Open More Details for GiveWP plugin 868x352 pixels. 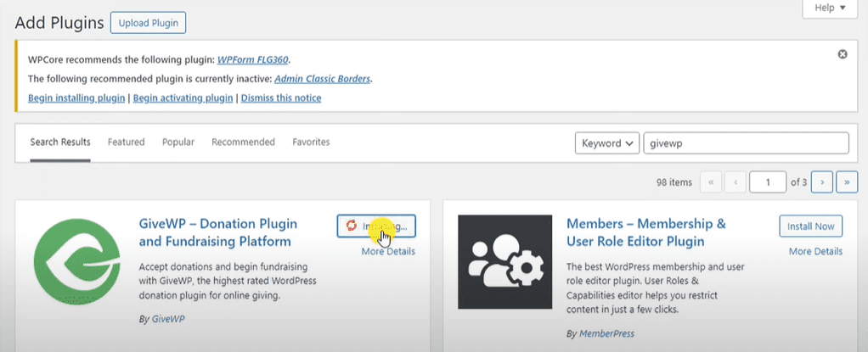tap(387, 251)
